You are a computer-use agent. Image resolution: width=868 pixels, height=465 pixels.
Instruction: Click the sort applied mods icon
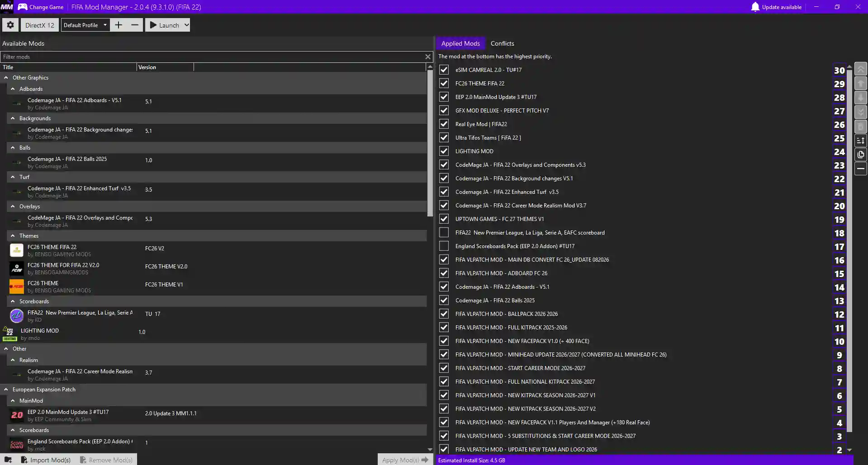coord(860,141)
